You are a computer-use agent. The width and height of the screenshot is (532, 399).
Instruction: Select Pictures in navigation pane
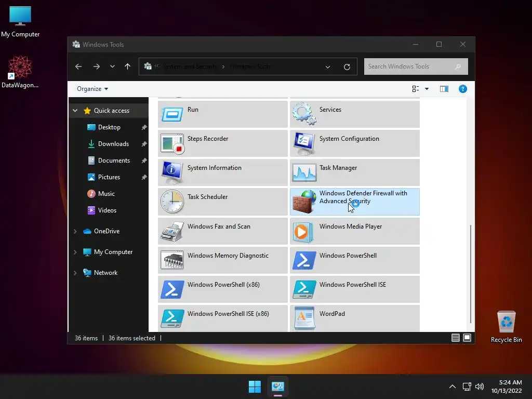(x=109, y=177)
